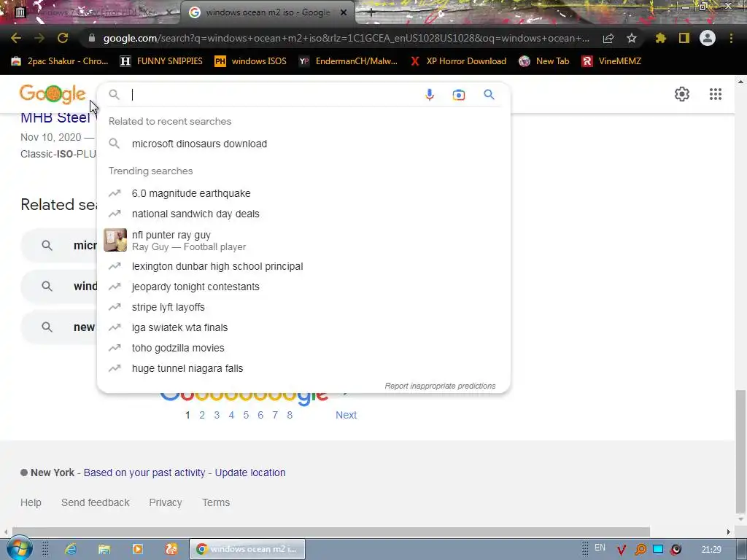Click the red V tray icon
The image size is (747, 560).
622,550
